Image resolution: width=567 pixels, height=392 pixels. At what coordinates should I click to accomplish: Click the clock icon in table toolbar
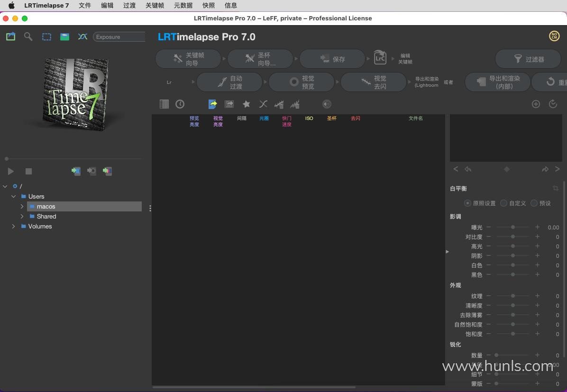coord(180,104)
